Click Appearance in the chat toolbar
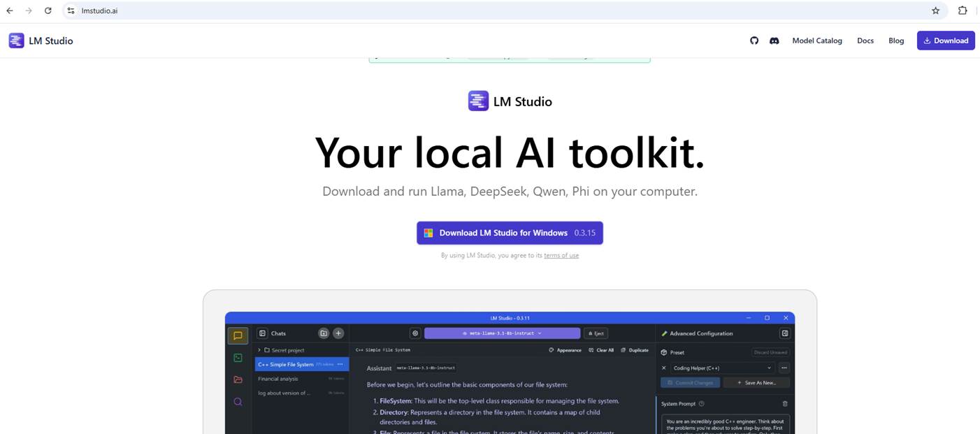The image size is (980, 434). click(x=565, y=350)
